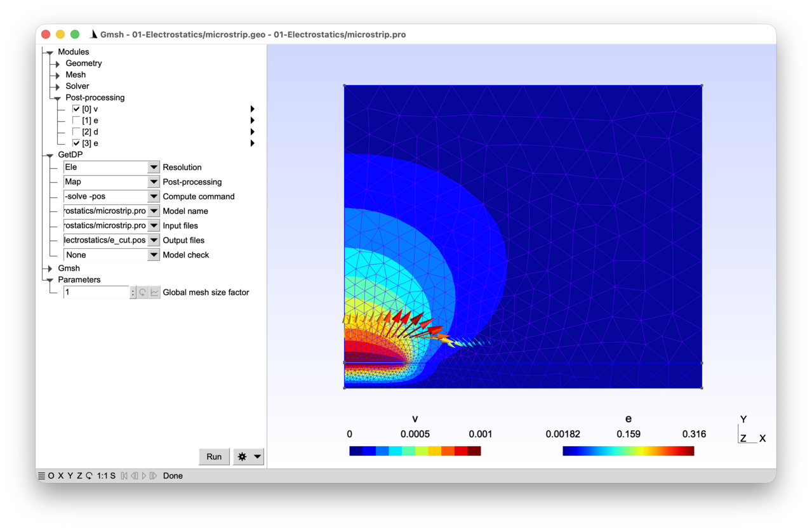Click the rotate view icon in status bar
Image resolution: width=812 pixels, height=530 pixels.
click(89, 475)
